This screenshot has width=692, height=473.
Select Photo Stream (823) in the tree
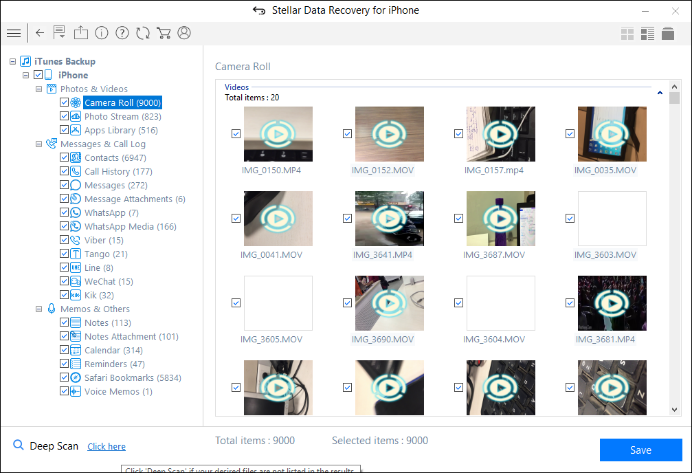tap(123, 116)
